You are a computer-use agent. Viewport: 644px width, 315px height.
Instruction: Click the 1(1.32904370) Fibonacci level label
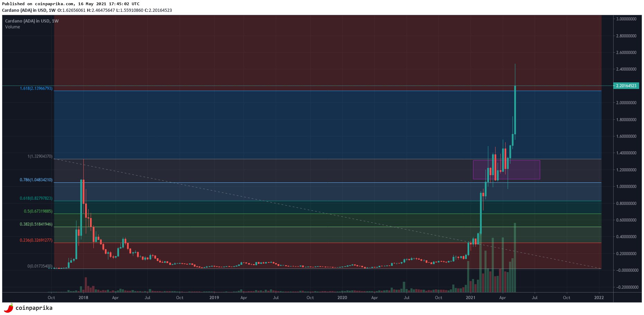(x=40, y=156)
